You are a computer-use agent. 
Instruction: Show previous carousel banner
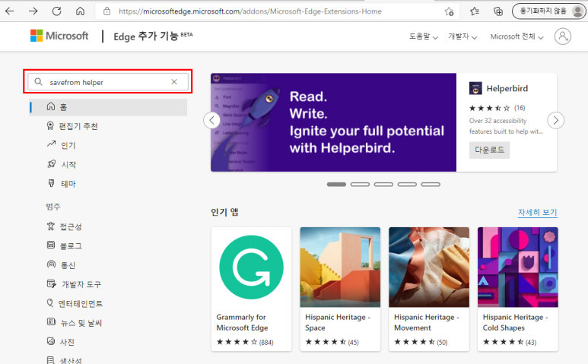coord(212,121)
